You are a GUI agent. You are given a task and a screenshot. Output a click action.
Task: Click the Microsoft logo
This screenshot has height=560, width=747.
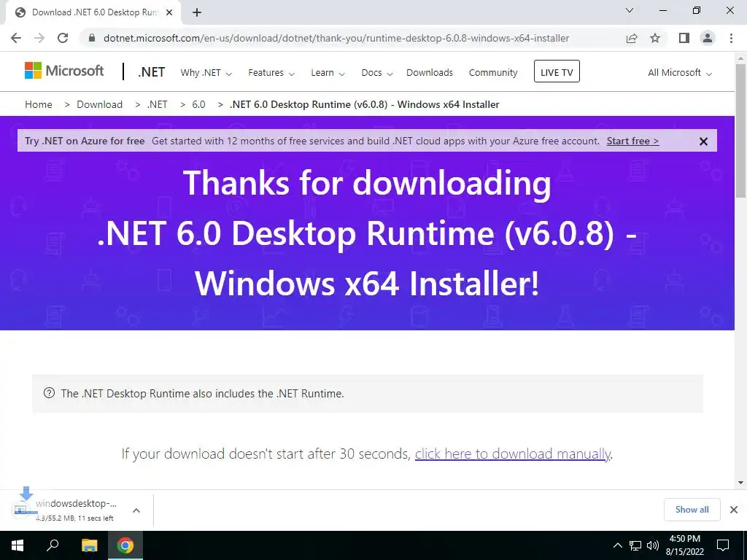coord(64,71)
